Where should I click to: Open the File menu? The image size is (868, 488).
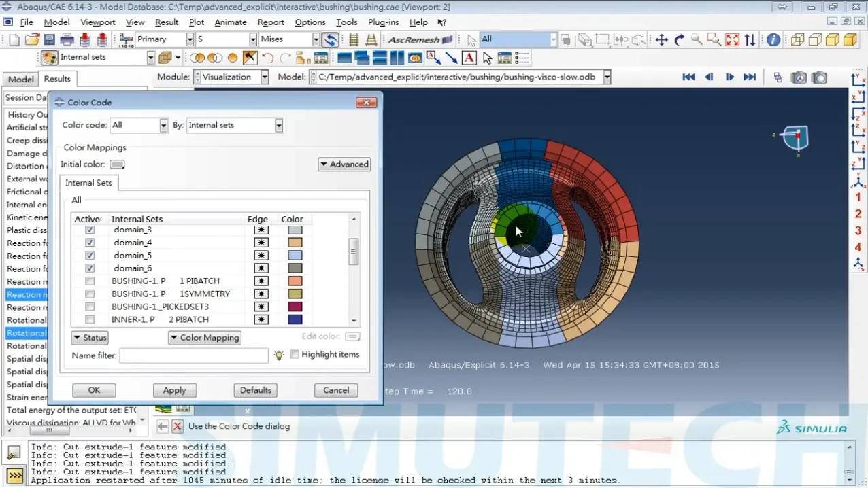(x=27, y=22)
